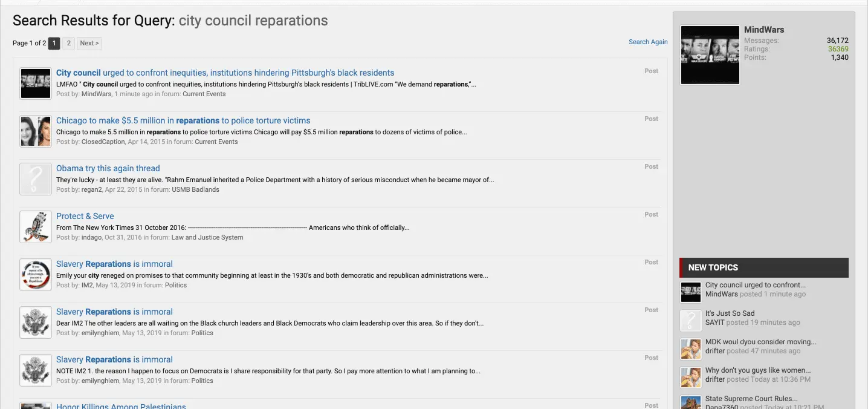Image resolution: width=868 pixels, height=409 pixels.
Task: Open the Protect & Serve result title
Action: point(85,216)
